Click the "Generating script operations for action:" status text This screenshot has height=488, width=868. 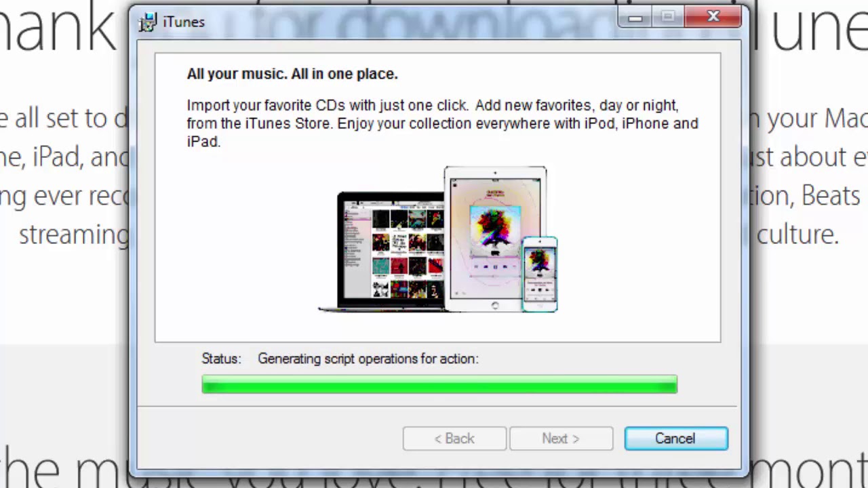368,359
